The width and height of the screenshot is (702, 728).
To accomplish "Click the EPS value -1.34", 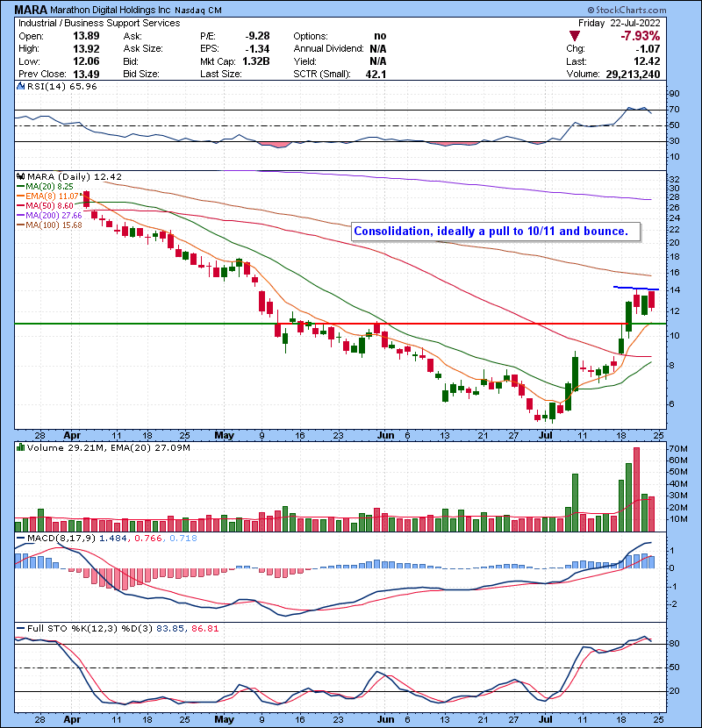I will 257,49.
